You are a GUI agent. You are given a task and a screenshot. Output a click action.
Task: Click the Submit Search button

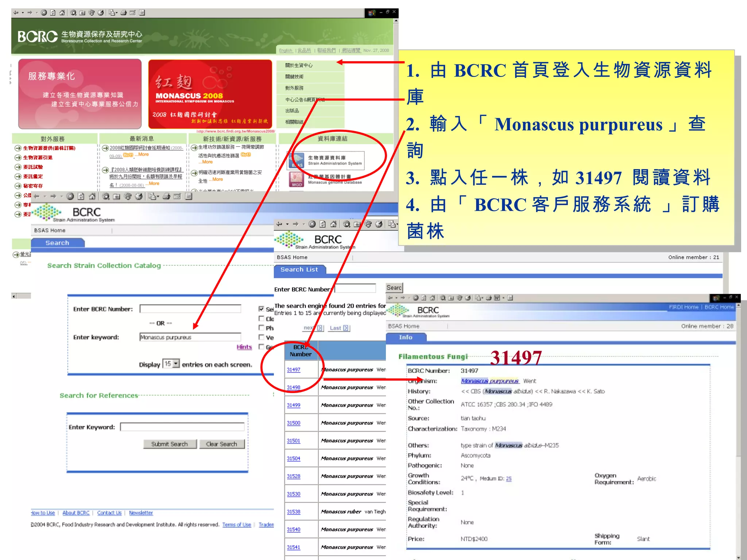pyautogui.click(x=170, y=444)
